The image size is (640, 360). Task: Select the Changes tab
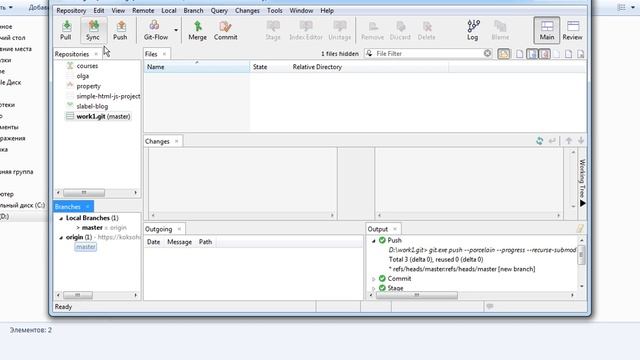(157, 141)
